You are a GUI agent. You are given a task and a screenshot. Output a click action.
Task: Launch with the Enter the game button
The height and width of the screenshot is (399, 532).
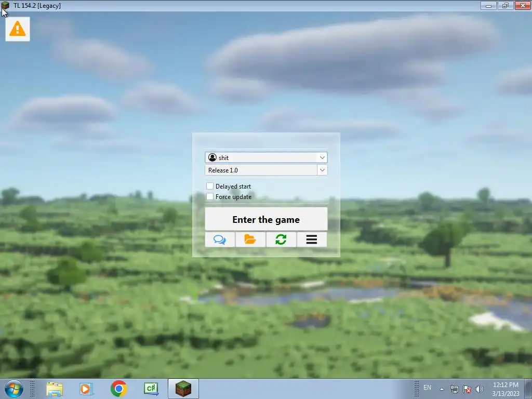(266, 219)
